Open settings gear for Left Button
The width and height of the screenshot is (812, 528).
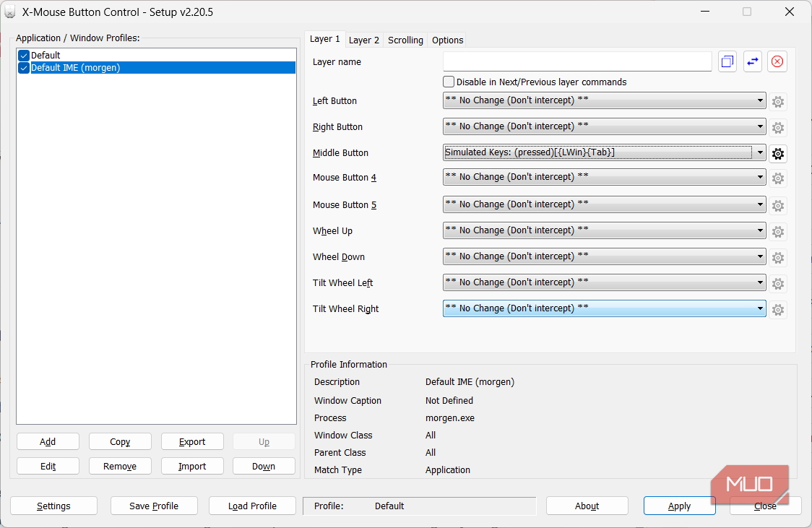coord(777,101)
